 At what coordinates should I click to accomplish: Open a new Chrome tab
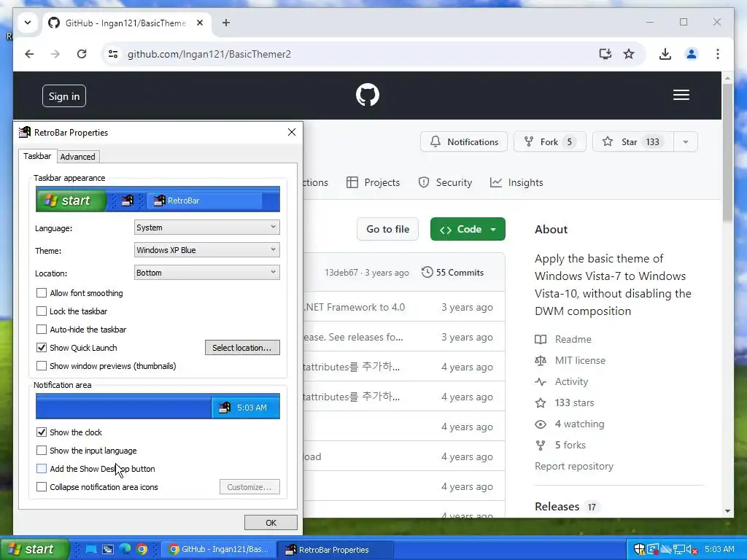click(x=226, y=23)
